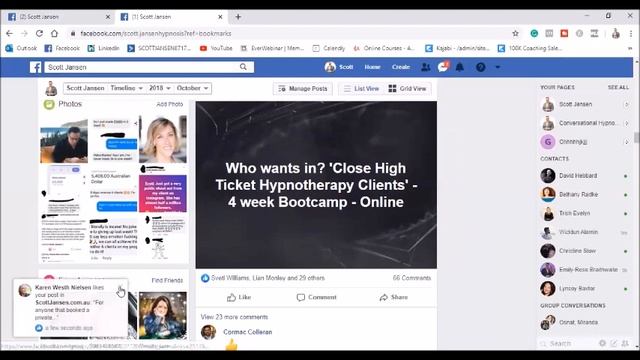
Task: Click the green Grammarly extension icon
Action: pyautogui.click(x=534, y=33)
